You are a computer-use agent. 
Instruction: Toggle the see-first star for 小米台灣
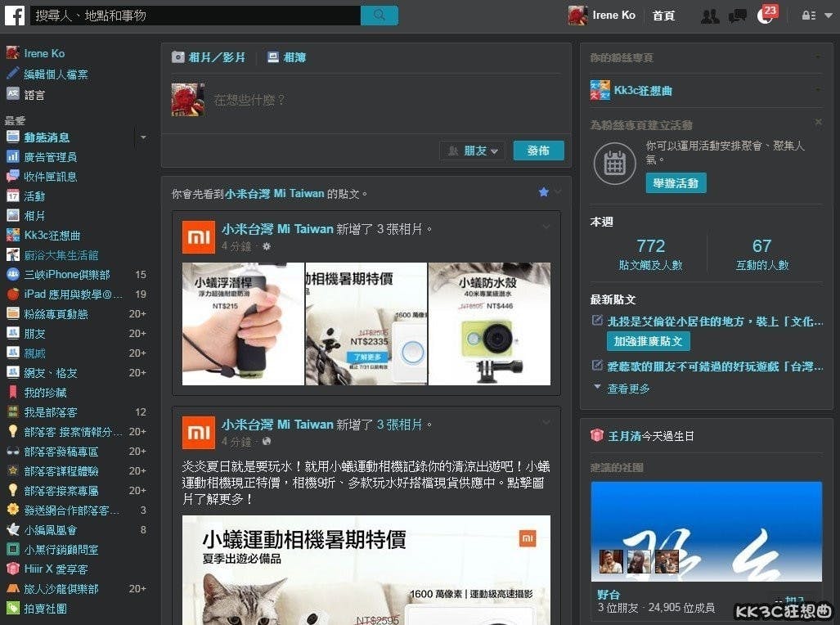pyautogui.click(x=543, y=192)
